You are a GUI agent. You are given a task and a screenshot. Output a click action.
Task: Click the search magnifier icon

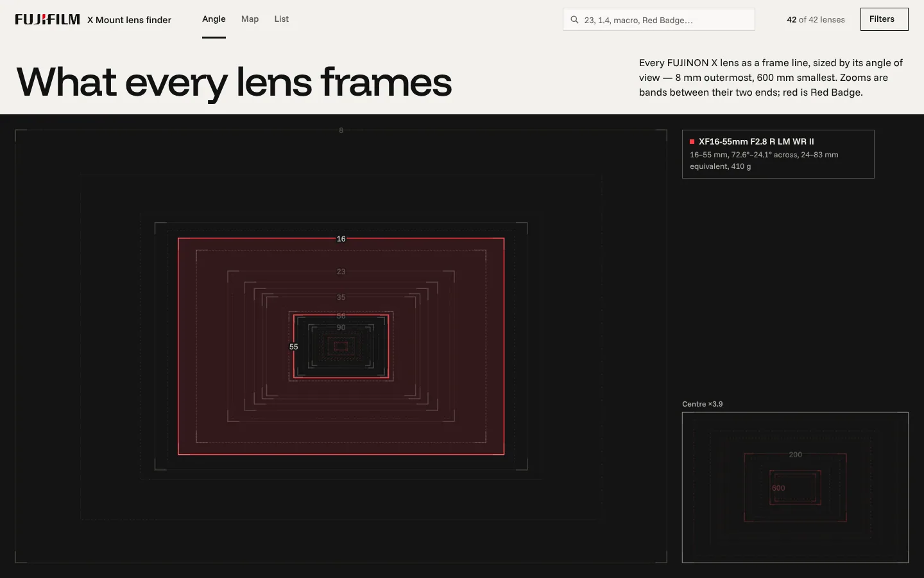click(x=575, y=20)
